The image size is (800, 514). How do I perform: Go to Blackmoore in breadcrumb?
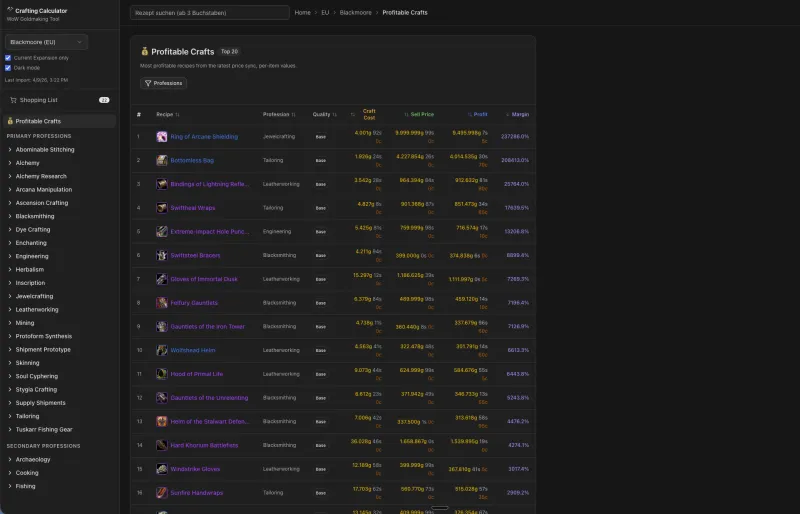pos(356,12)
